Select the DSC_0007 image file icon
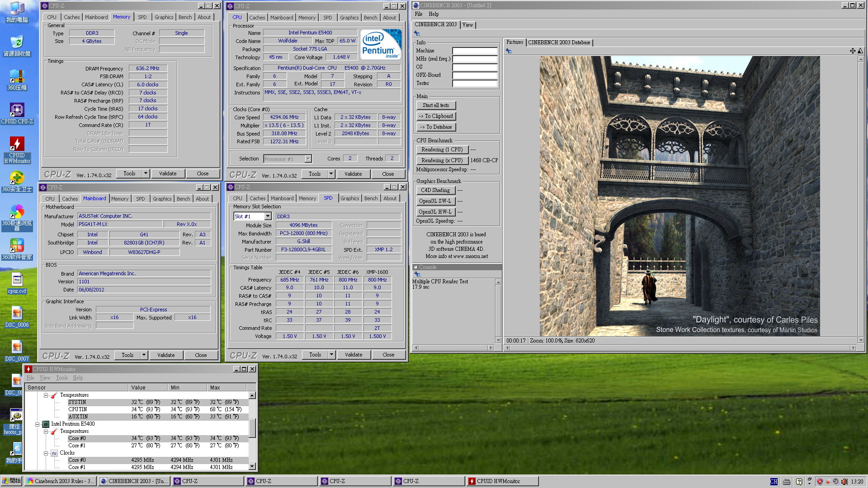The width and height of the screenshot is (868, 488). pyautogui.click(x=17, y=351)
